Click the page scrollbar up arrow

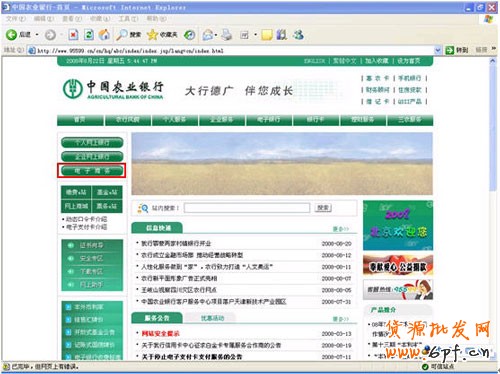[x=493, y=61]
